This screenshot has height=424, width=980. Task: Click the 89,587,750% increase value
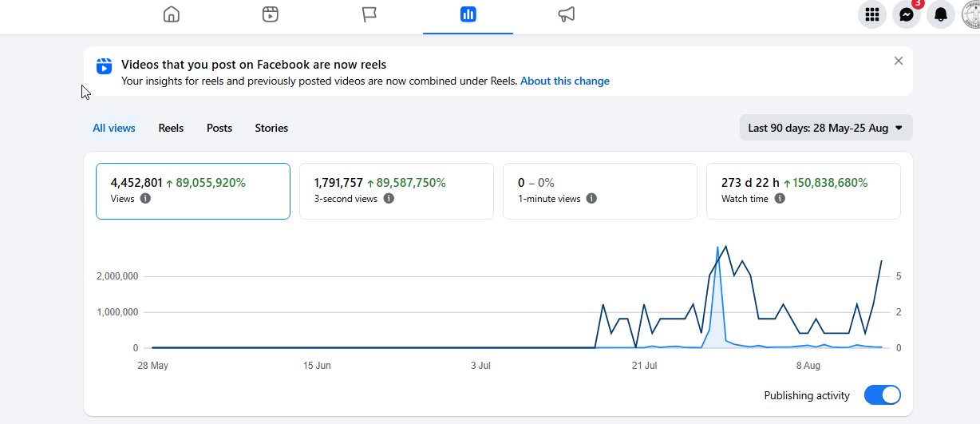click(x=411, y=183)
